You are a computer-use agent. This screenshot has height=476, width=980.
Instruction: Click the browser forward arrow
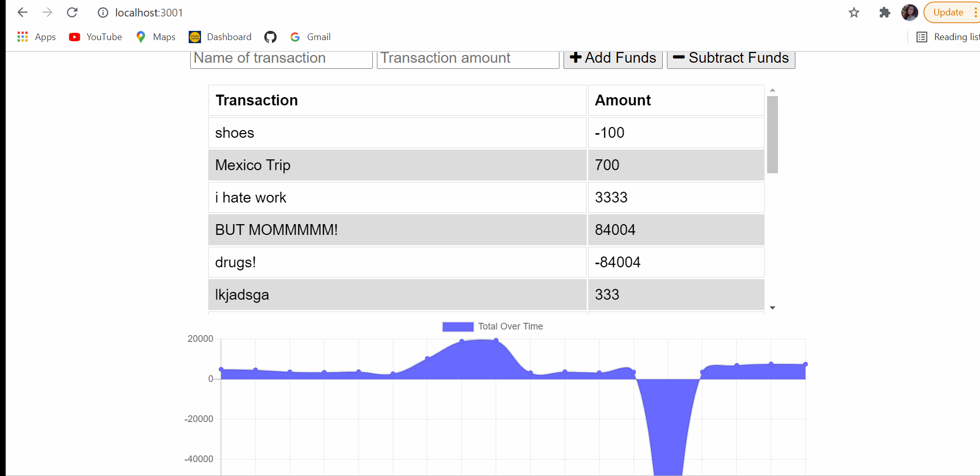[x=47, y=12]
